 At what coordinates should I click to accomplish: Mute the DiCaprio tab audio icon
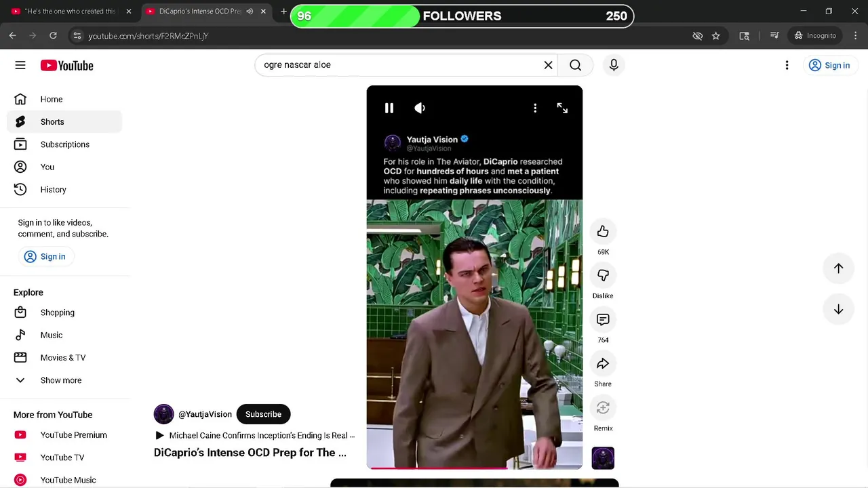pyautogui.click(x=250, y=12)
